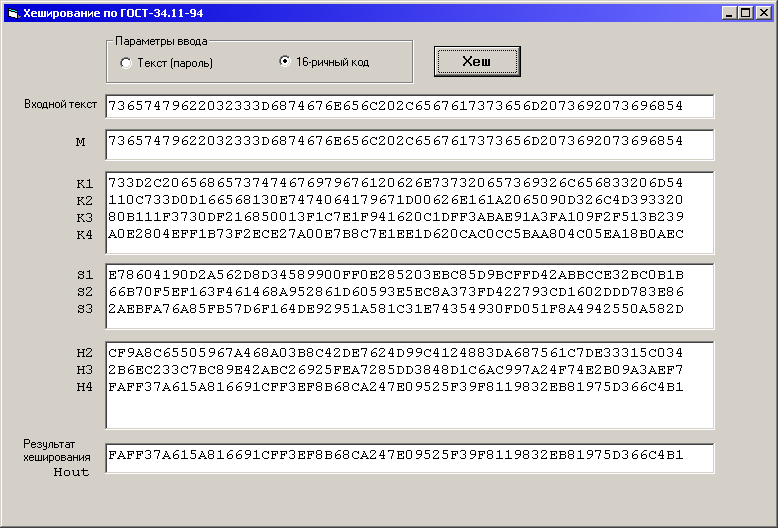Place cursor on the K1 key line
The image size is (778, 528).
pos(395,184)
